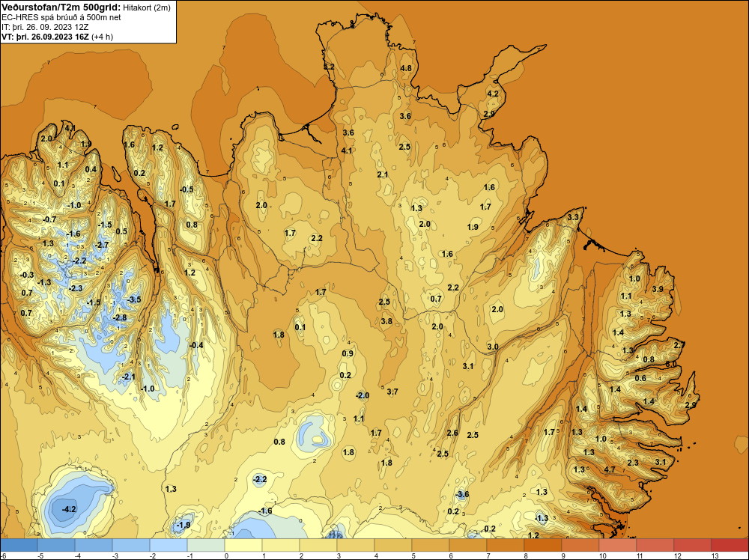The height and width of the screenshot is (560, 749).
Task: Click the 2.7 value on the east coast
Action: (x=679, y=345)
